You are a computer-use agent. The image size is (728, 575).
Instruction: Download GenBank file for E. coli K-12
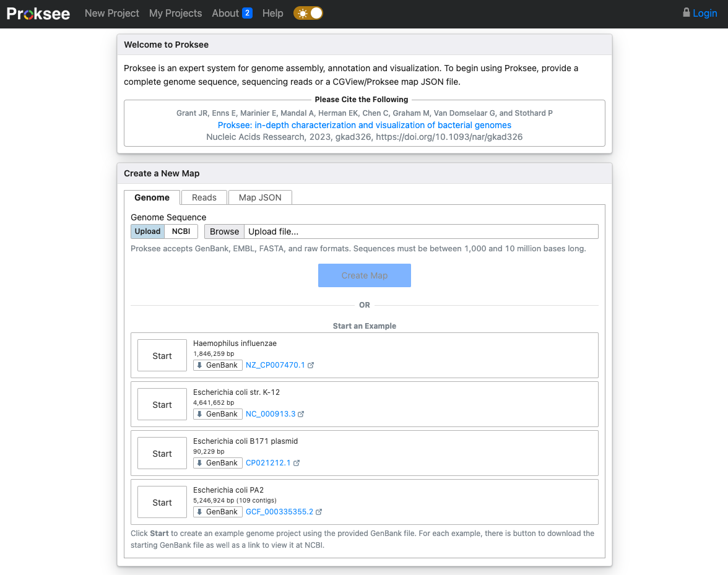coord(218,414)
